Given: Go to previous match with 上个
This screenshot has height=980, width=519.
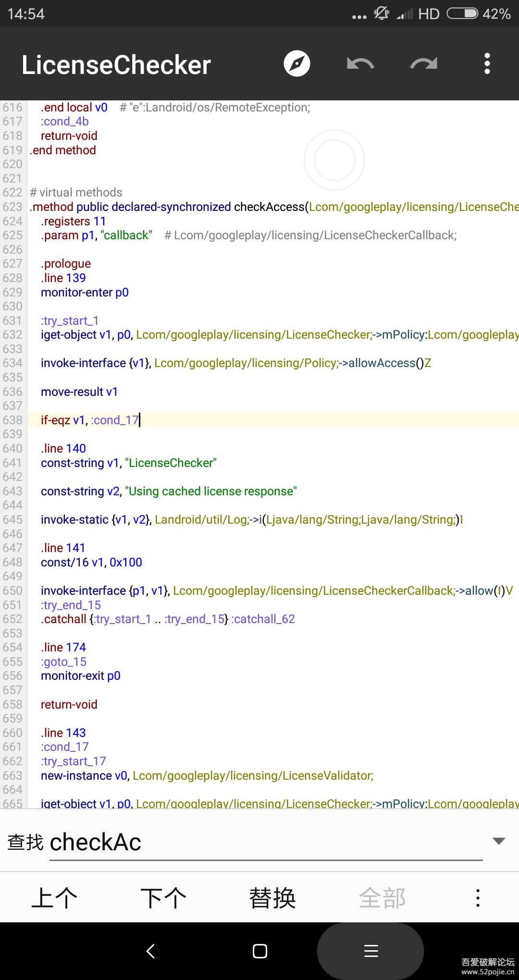Looking at the screenshot, I should click(54, 898).
